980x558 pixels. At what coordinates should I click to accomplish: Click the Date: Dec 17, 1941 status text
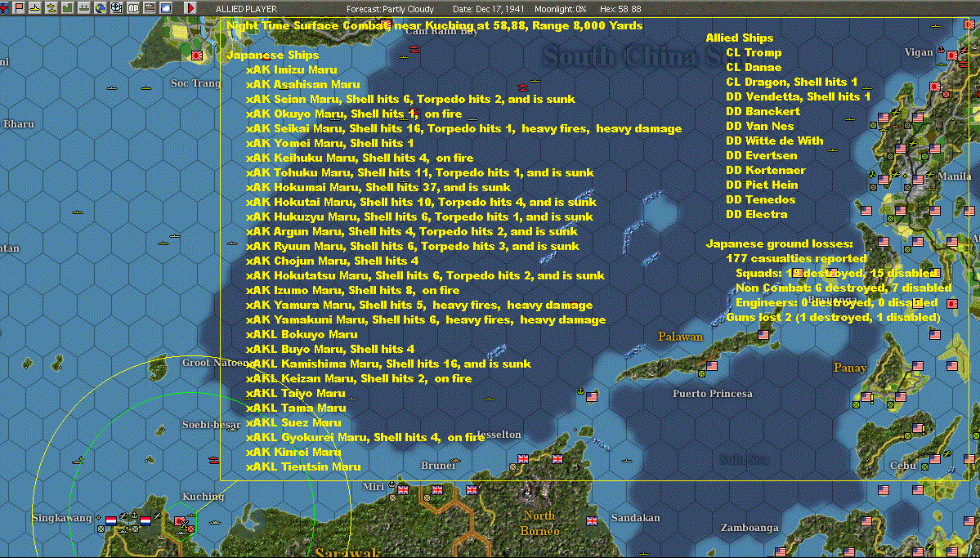pos(490,9)
